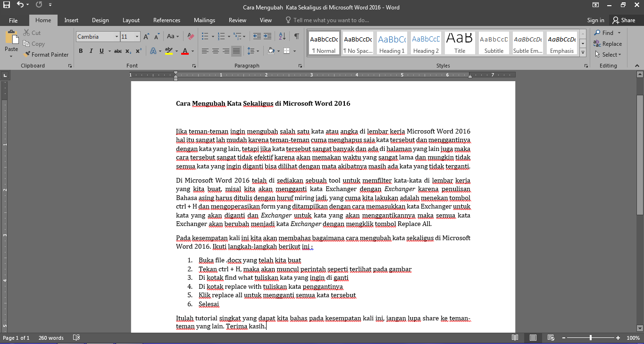Select the Format Painter tool
The width and height of the screenshot is (644, 344).
click(46, 55)
